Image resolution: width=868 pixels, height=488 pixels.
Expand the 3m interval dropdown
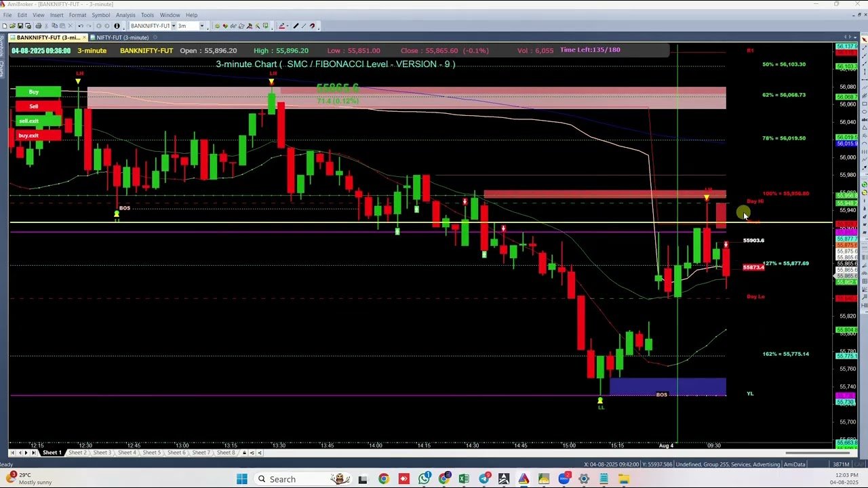(201, 26)
